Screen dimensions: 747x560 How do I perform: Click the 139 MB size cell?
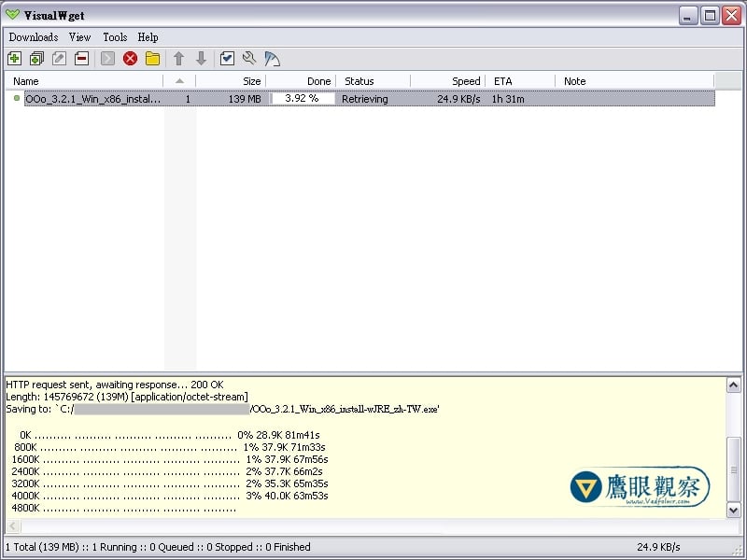coord(245,99)
